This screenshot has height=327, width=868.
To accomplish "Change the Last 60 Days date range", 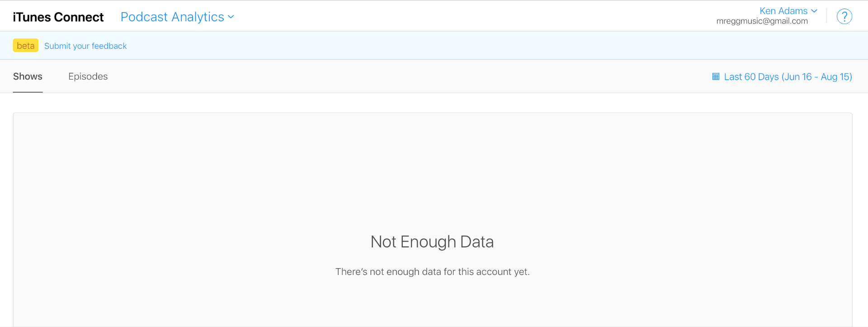I will pos(751,77).
